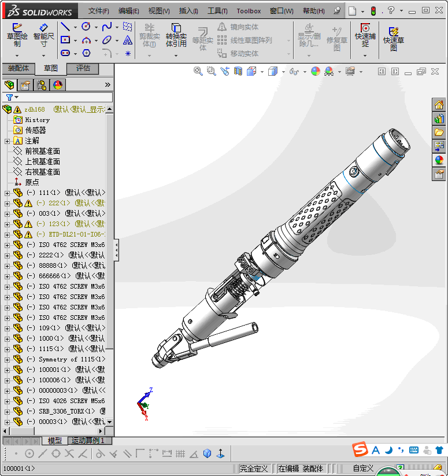Click the Rapid Sketch tool

[394, 39]
